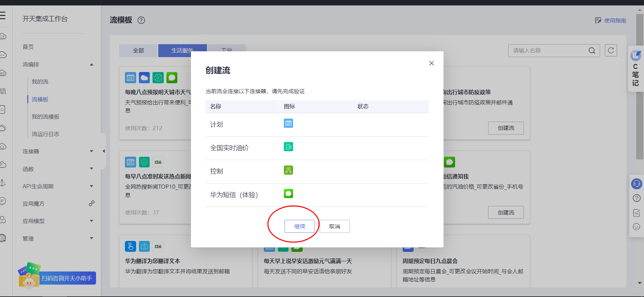Click the 全国实时油价 connector icon

coord(288,146)
